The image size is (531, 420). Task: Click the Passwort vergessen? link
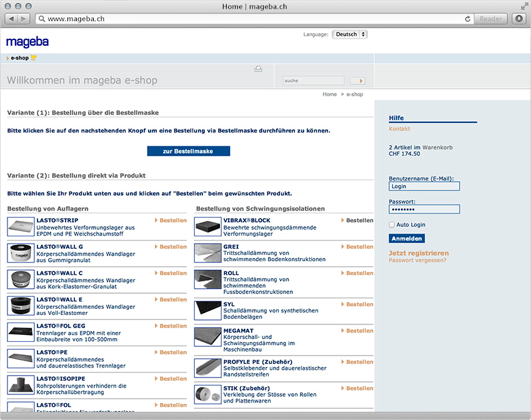pyautogui.click(x=417, y=260)
